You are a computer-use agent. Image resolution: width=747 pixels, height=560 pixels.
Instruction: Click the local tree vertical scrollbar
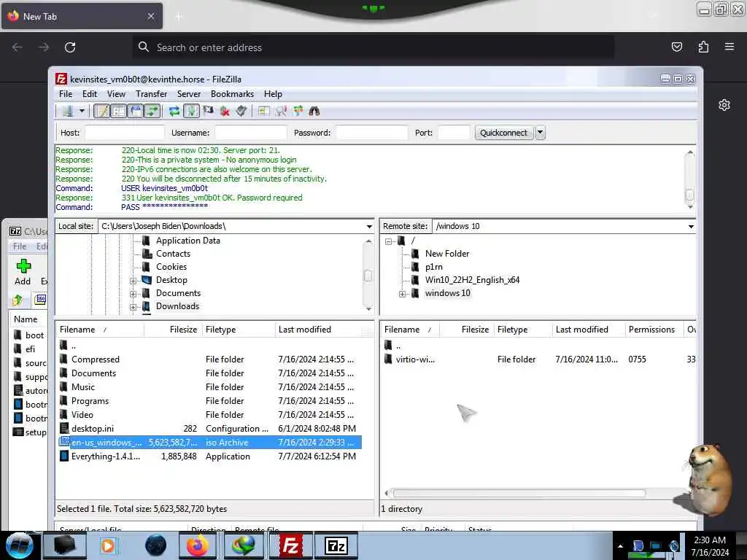[x=368, y=275]
